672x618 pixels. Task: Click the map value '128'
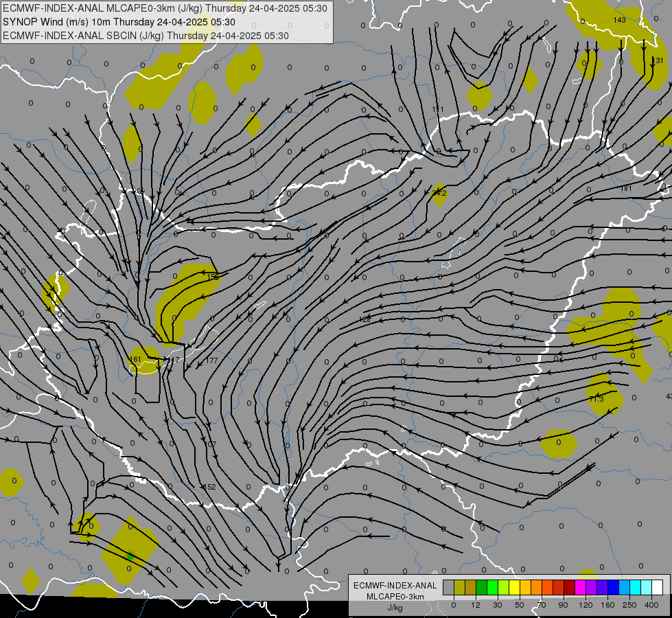click(x=364, y=319)
